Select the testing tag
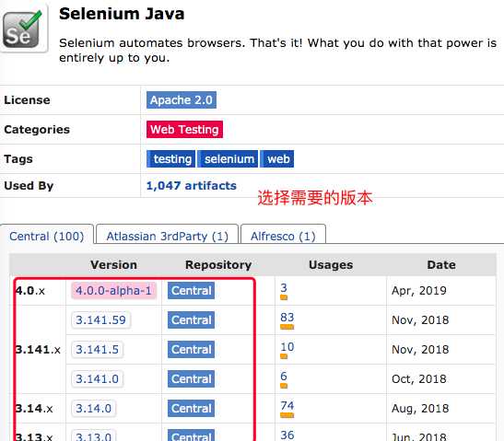Screen dimensions: 504x441 (171, 159)
